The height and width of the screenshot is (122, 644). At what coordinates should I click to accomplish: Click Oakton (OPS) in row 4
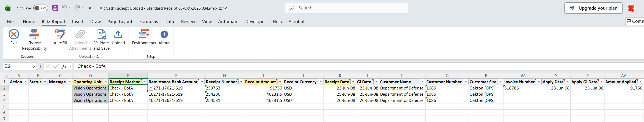[486, 101]
